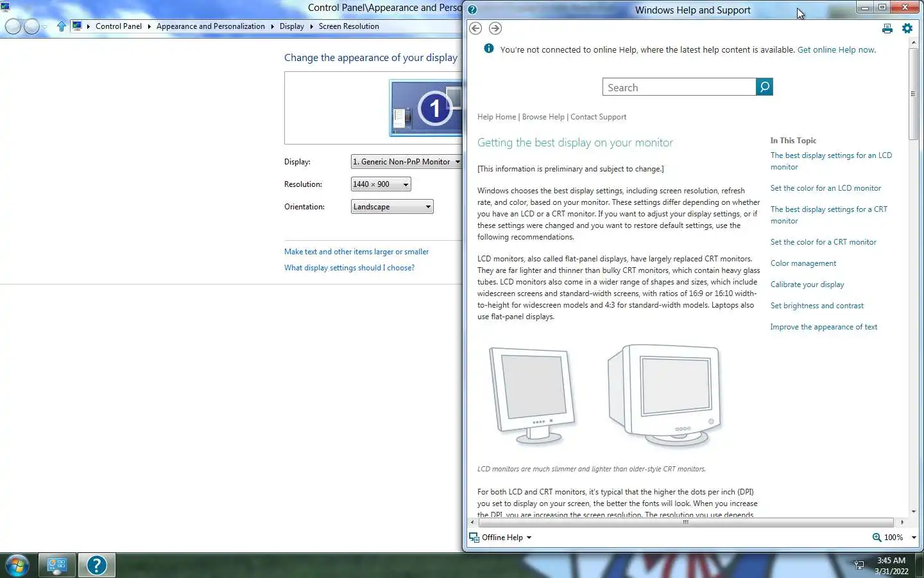The height and width of the screenshot is (578, 924).
Task: Open Help Home link
Action: (497, 117)
